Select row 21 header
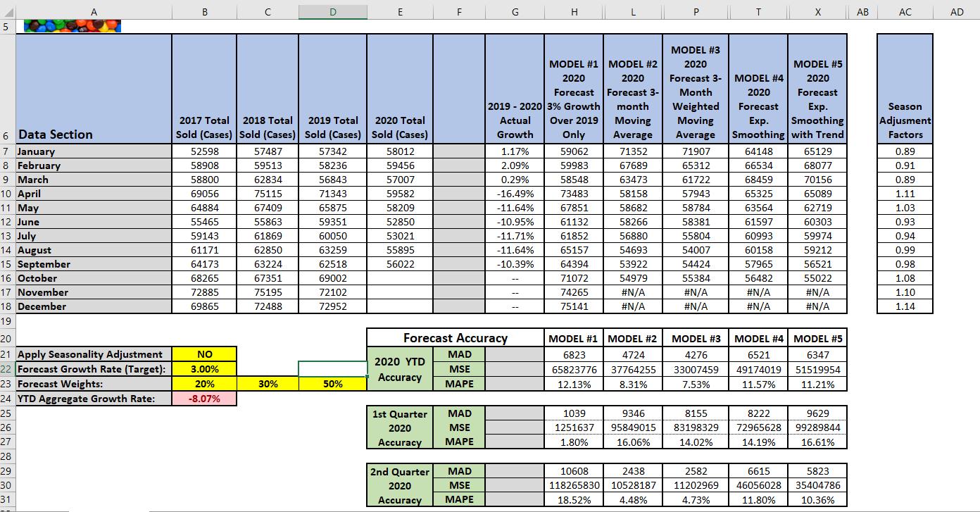 (8, 354)
